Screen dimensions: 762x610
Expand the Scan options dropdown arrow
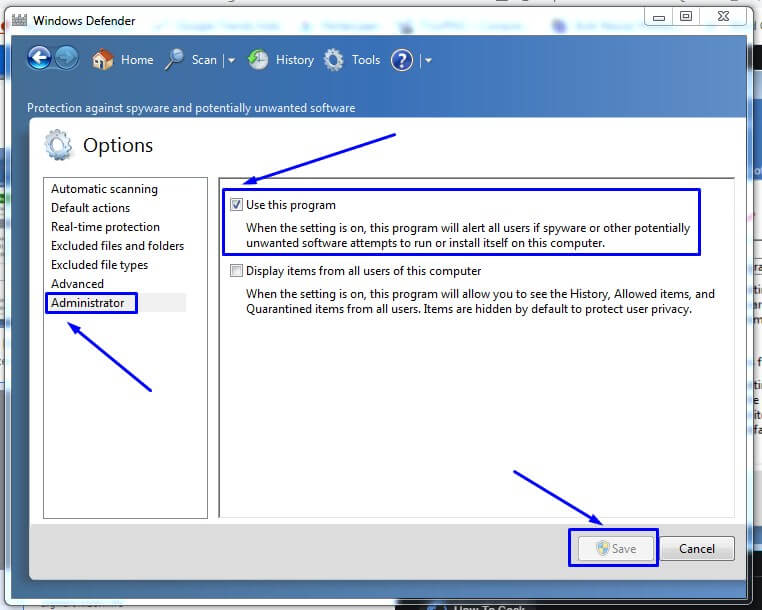pyautogui.click(x=231, y=60)
